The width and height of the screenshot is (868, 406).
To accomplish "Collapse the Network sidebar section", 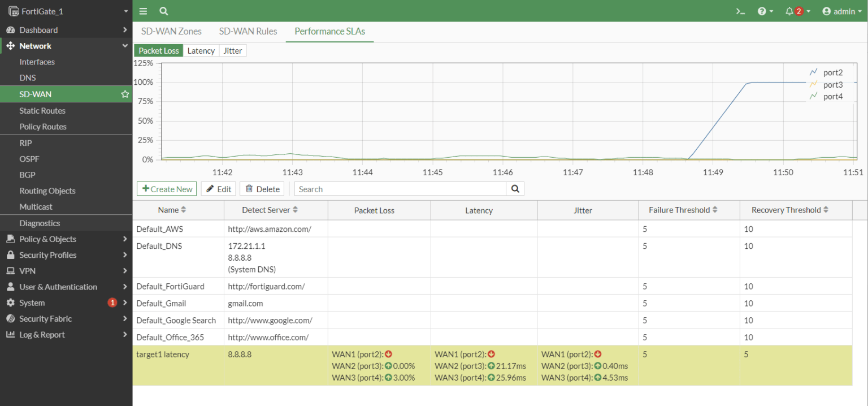I will tap(125, 46).
